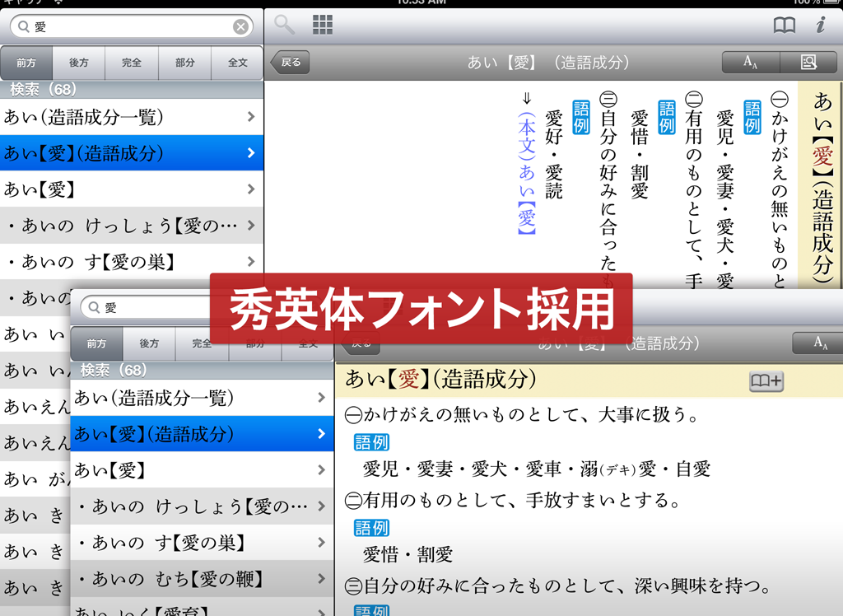Select 全文 full-text search in top bar
This screenshot has width=843, height=616.
click(x=238, y=63)
